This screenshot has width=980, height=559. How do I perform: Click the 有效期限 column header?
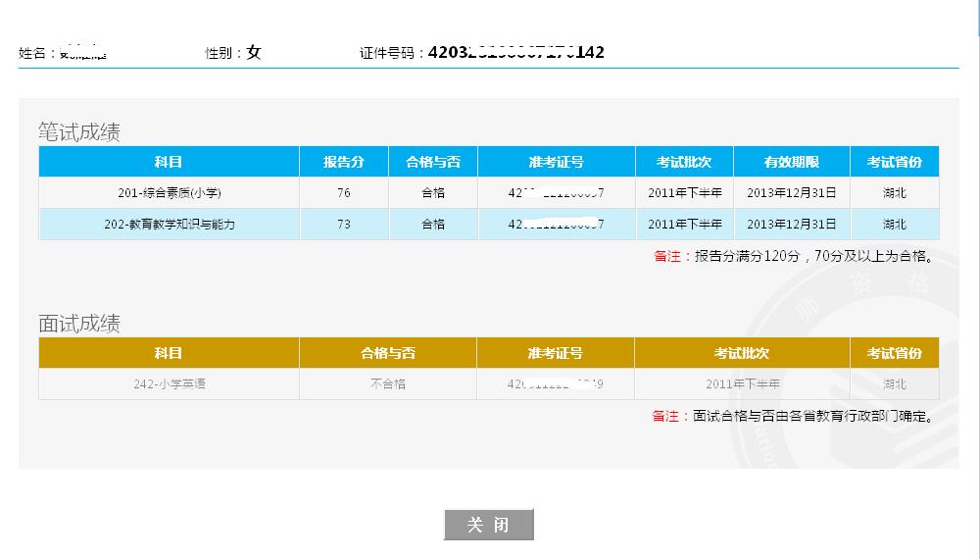click(791, 162)
